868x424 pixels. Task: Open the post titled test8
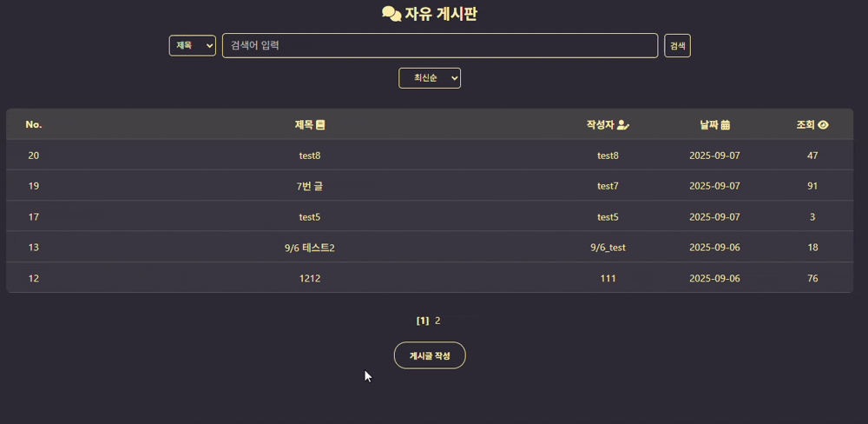pyautogui.click(x=310, y=156)
